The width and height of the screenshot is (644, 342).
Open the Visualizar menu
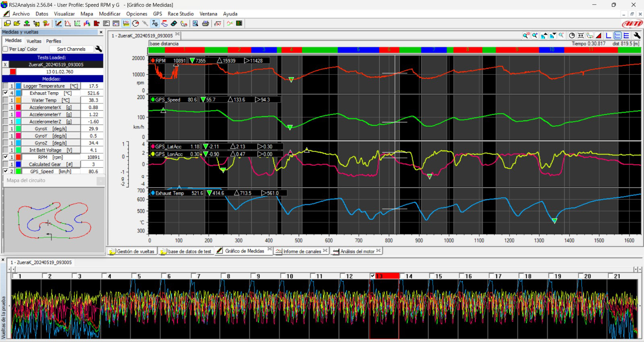tap(64, 14)
